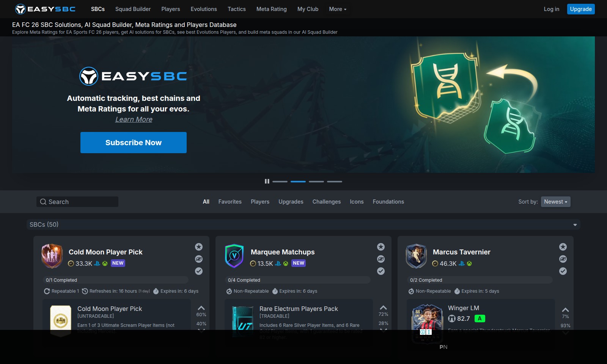Click the Search input field
607x364 pixels.
point(77,202)
